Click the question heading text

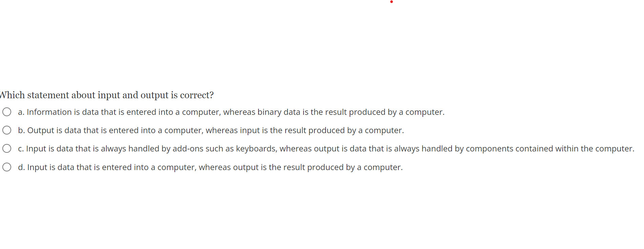point(107,95)
